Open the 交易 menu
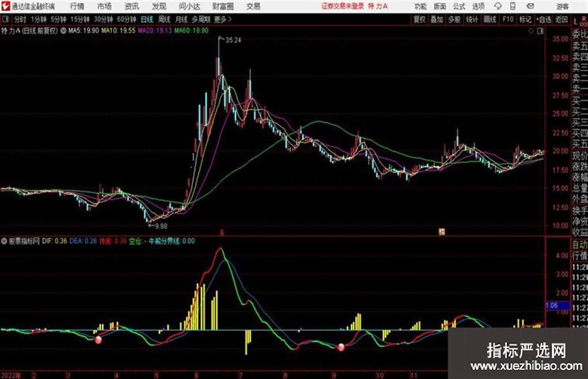This screenshot has height=379, width=588. click(253, 6)
